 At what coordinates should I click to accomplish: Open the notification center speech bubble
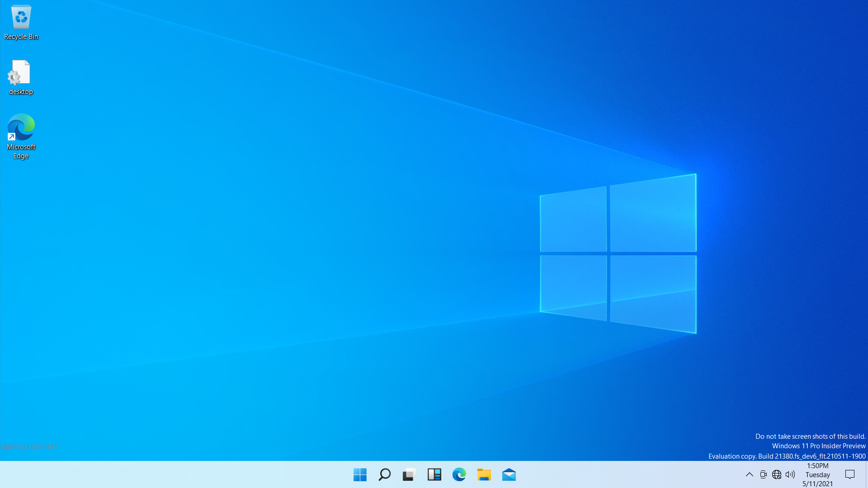click(x=849, y=474)
